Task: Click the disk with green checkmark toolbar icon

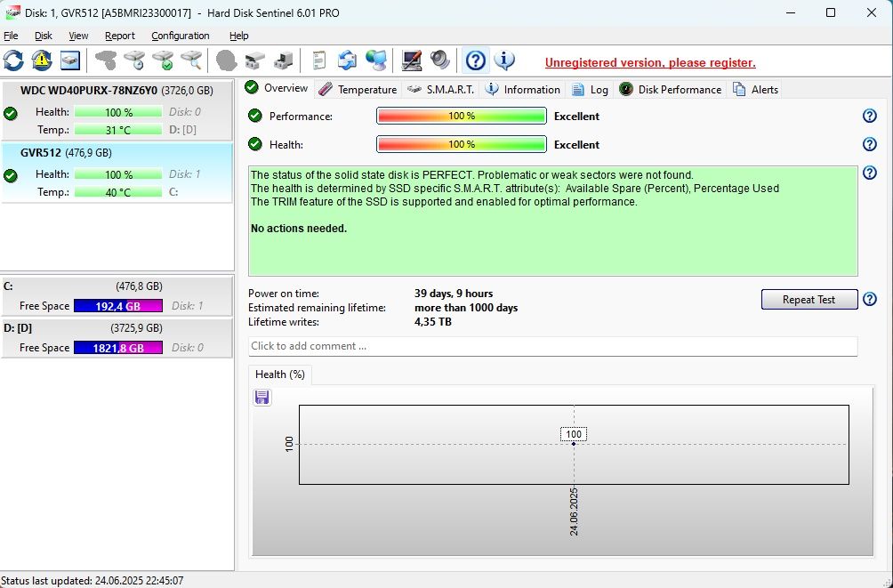Action: (x=164, y=60)
